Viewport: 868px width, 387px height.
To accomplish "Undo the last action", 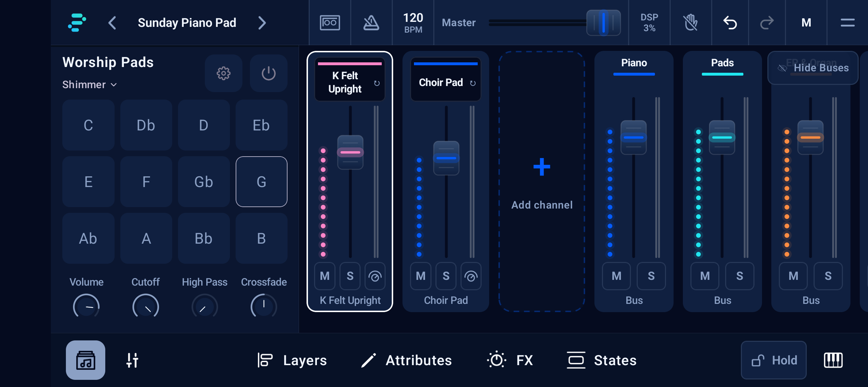I will tap(730, 23).
